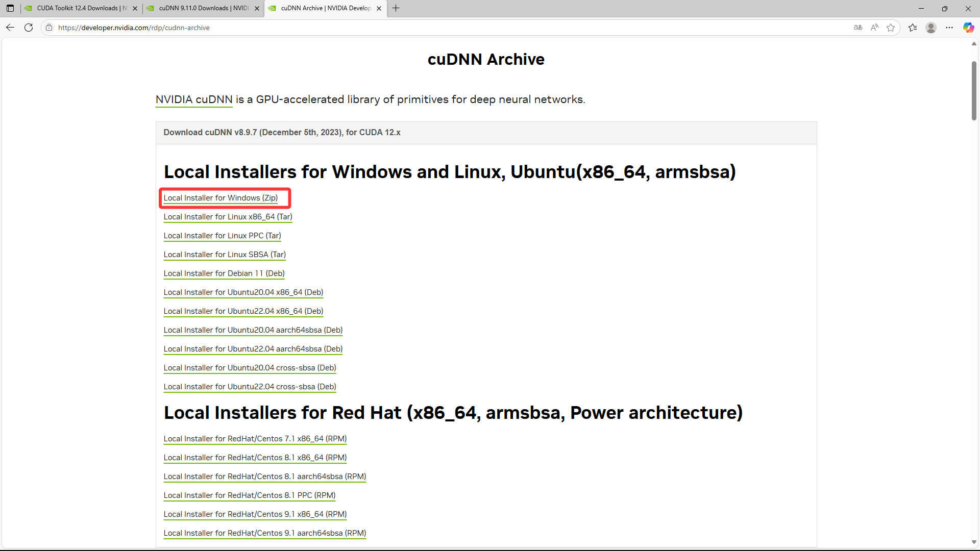Download Local Installer for Debian 11 (Deb)
Image resolution: width=980 pixels, height=551 pixels.
click(x=224, y=273)
